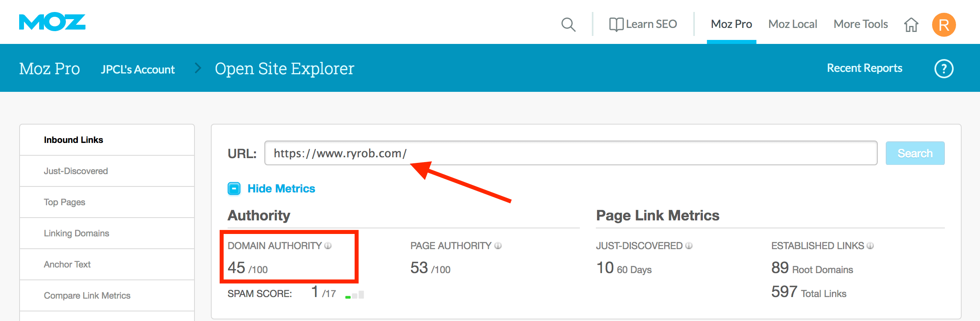Viewport: 980px width, 321px height.
Task: Click the Moz logo
Action: 52,22
